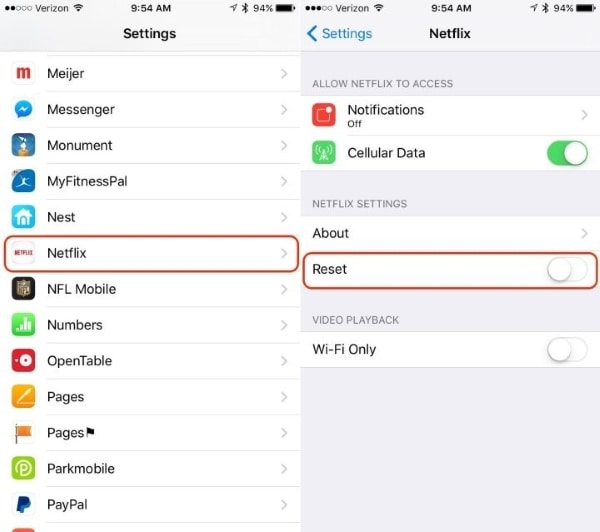The width and height of the screenshot is (600, 532).
Task: Disable the Cellular Data switch
Action: point(567,153)
